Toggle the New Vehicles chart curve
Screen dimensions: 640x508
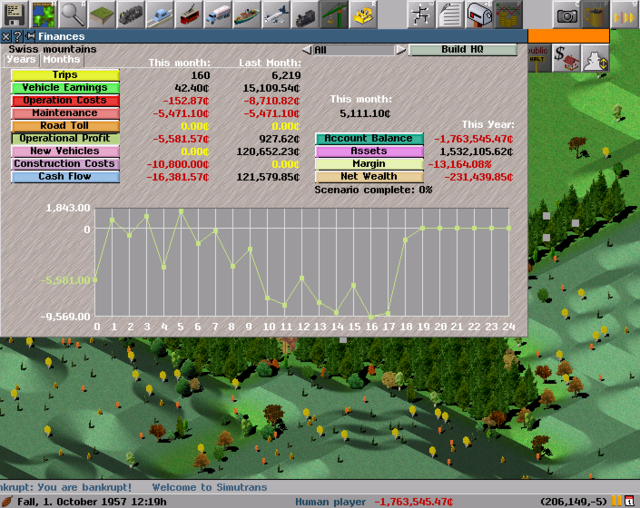(65, 151)
